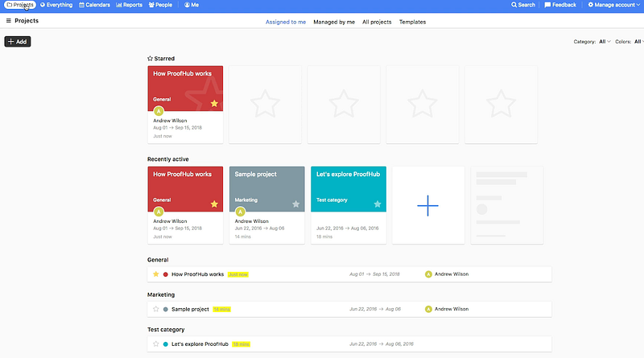Switch to Managed by me view

point(334,23)
